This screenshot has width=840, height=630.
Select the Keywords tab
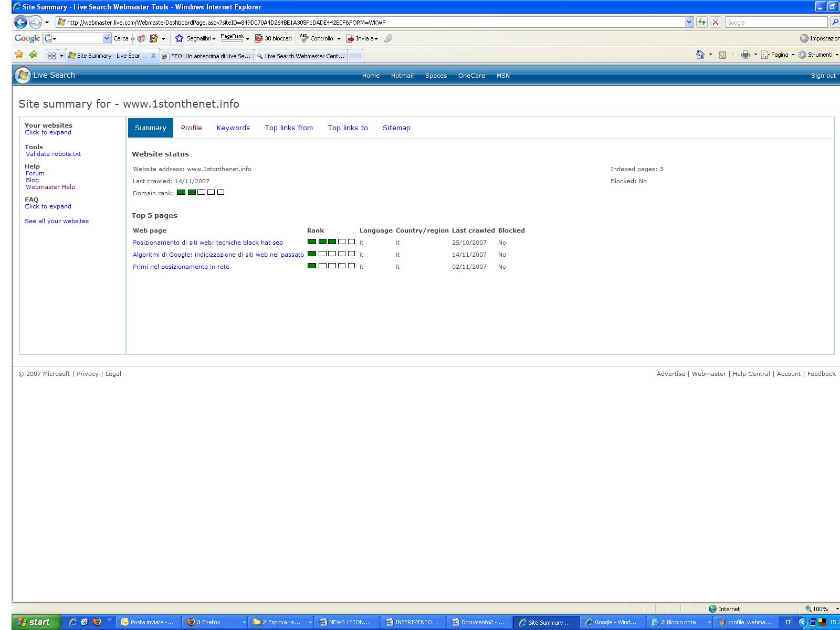point(233,128)
